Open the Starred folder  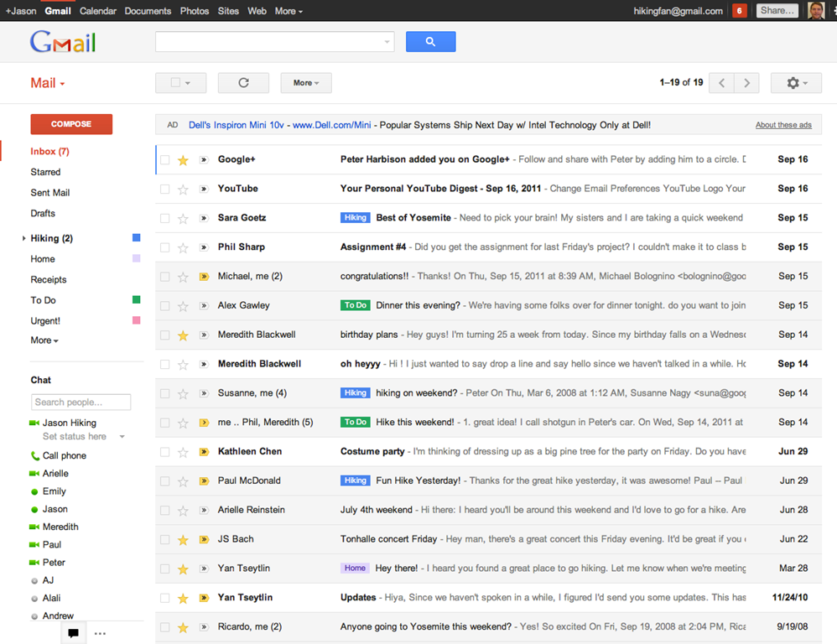click(x=45, y=172)
